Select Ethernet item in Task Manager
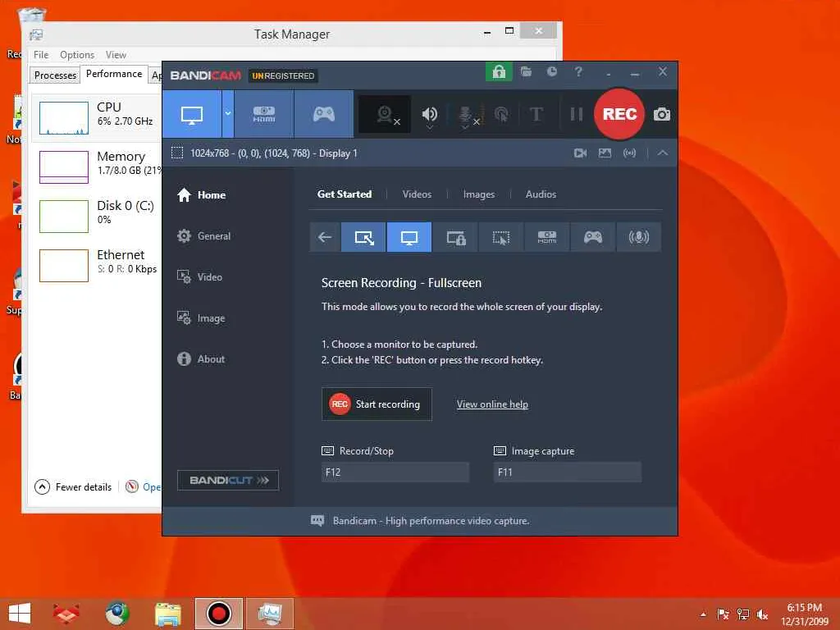 (x=97, y=265)
